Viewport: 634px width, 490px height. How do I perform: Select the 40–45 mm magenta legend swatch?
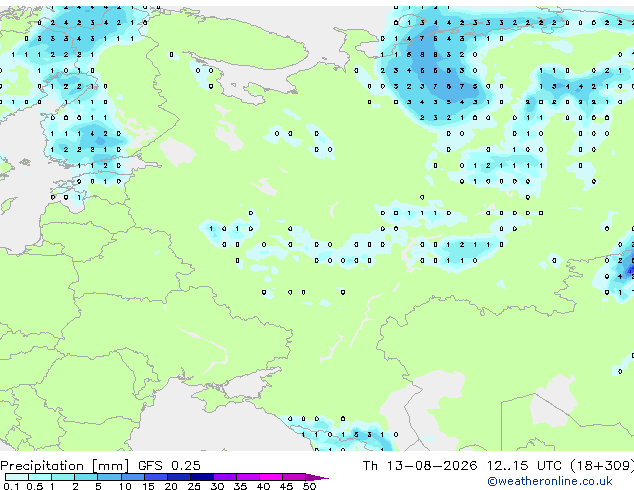[271, 477]
